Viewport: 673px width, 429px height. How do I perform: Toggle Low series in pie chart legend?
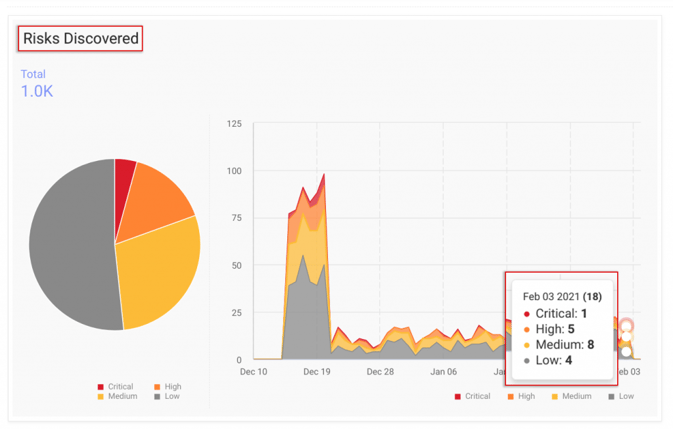coord(167,396)
